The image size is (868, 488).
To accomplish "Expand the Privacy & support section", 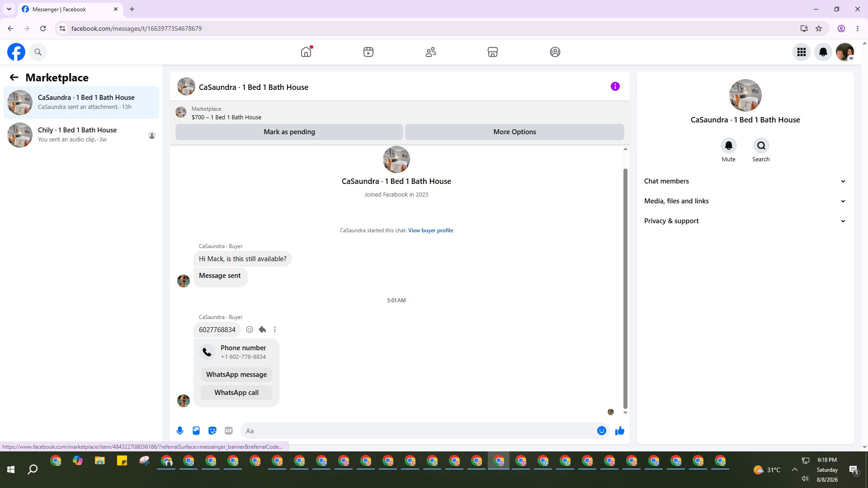I will tap(745, 221).
